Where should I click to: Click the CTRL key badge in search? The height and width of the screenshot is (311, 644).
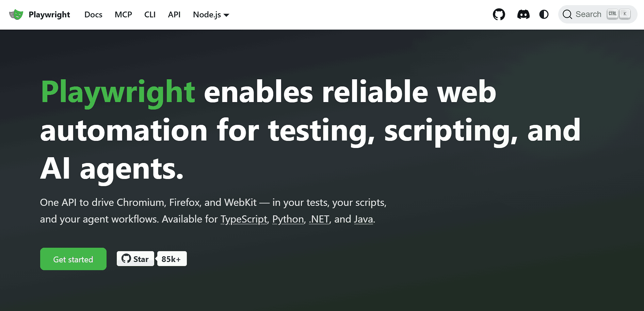[x=612, y=14]
